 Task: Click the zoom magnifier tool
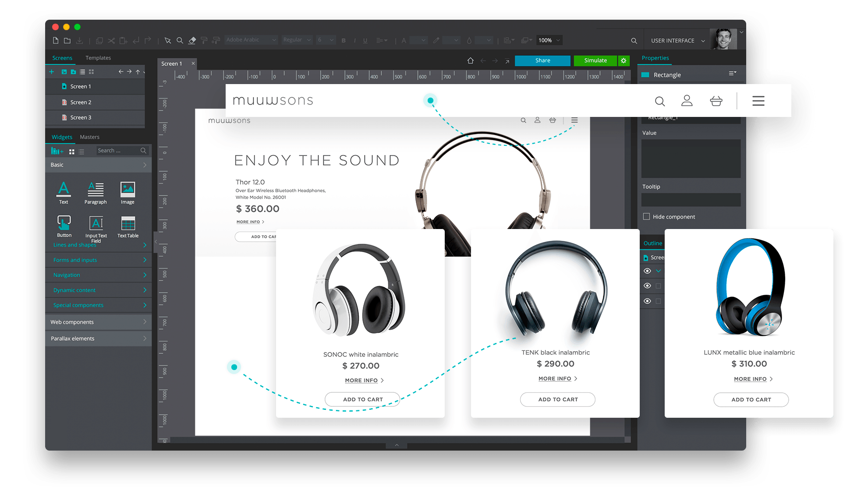pyautogui.click(x=180, y=40)
